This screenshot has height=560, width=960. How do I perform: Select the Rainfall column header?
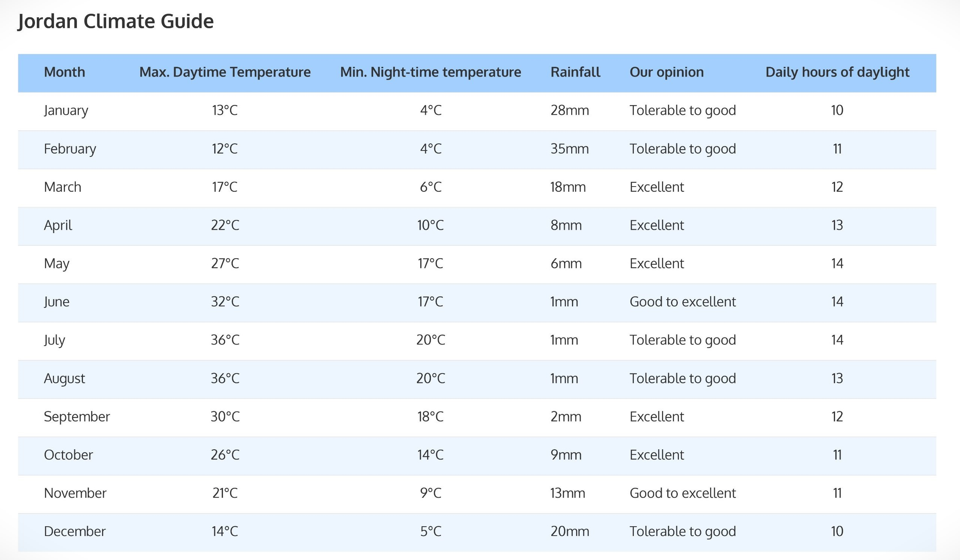[x=575, y=72]
